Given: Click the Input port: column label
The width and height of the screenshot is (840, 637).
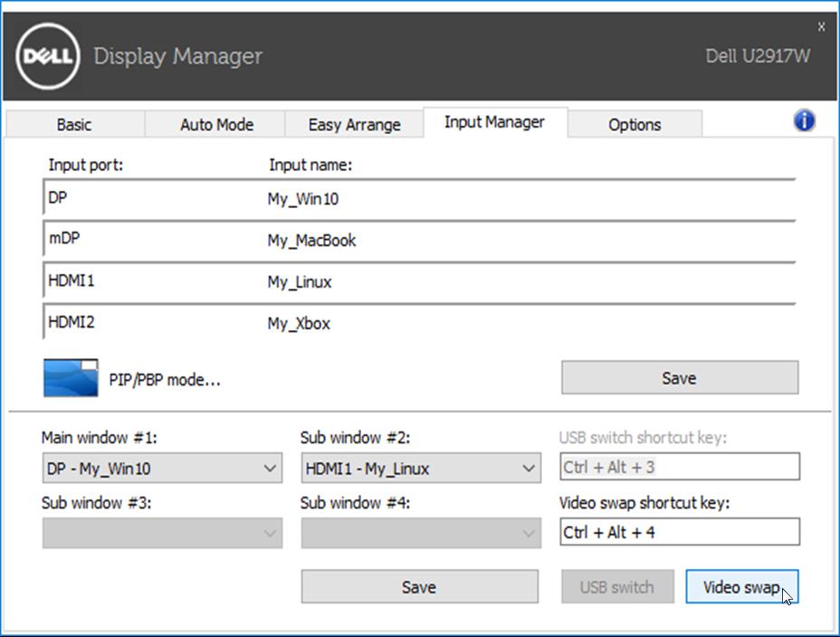Looking at the screenshot, I should (x=86, y=165).
